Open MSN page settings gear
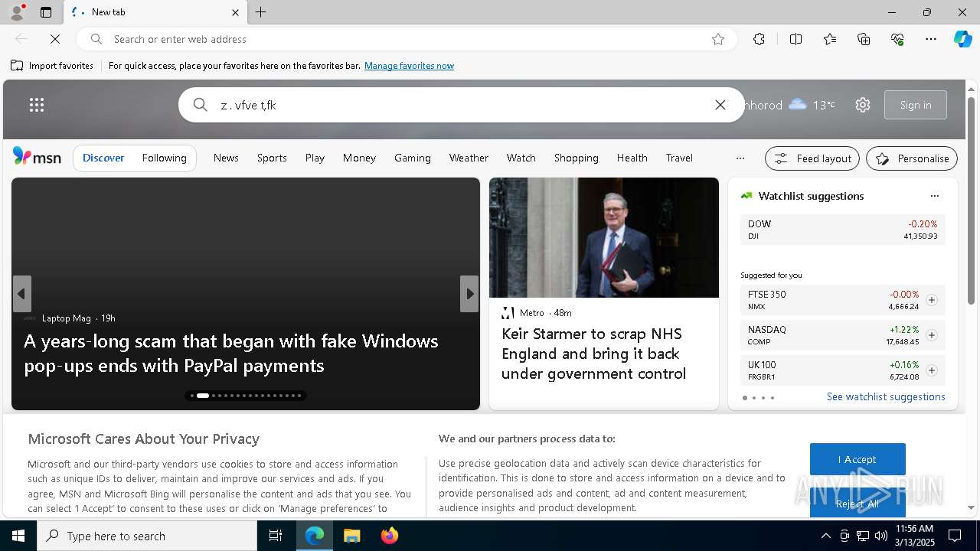The width and height of the screenshot is (980, 551). pos(863,105)
